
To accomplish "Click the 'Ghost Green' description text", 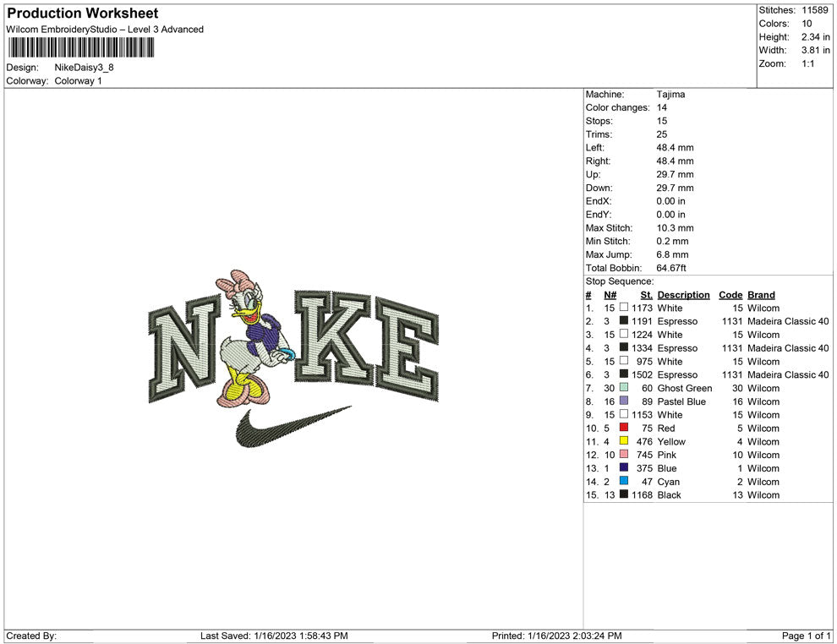I will coord(684,388).
